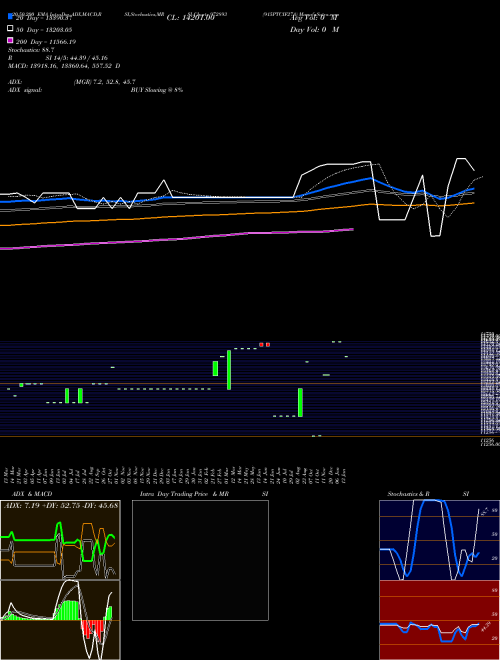Image resolution: width=500 pixels, height=660 pixels.
Task: Click the 'Day Vol: 0 M' label
Action: point(314,30)
